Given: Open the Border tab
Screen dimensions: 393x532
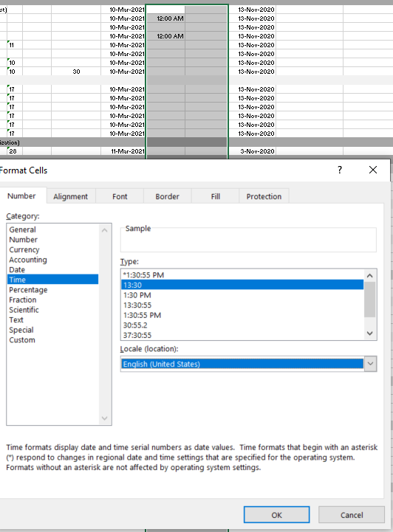Looking at the screenshot, I should (x=167, y=196).
